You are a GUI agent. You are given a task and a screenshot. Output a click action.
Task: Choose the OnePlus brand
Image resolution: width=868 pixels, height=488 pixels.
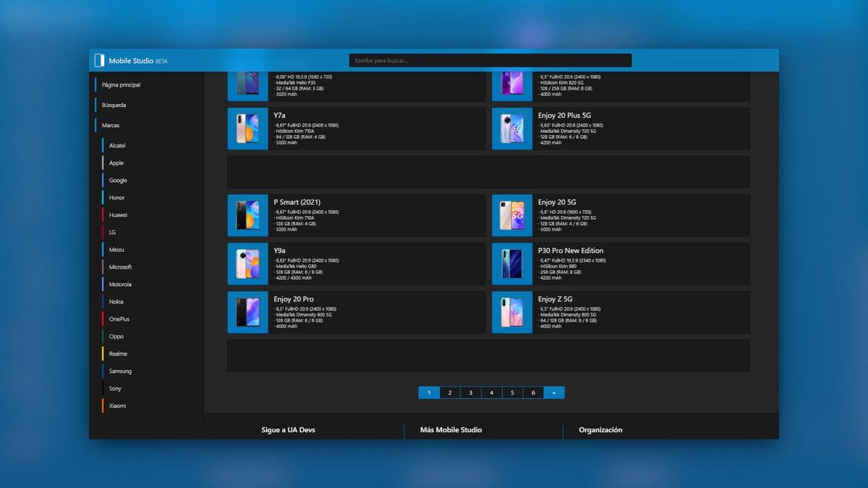click(119, 319)
